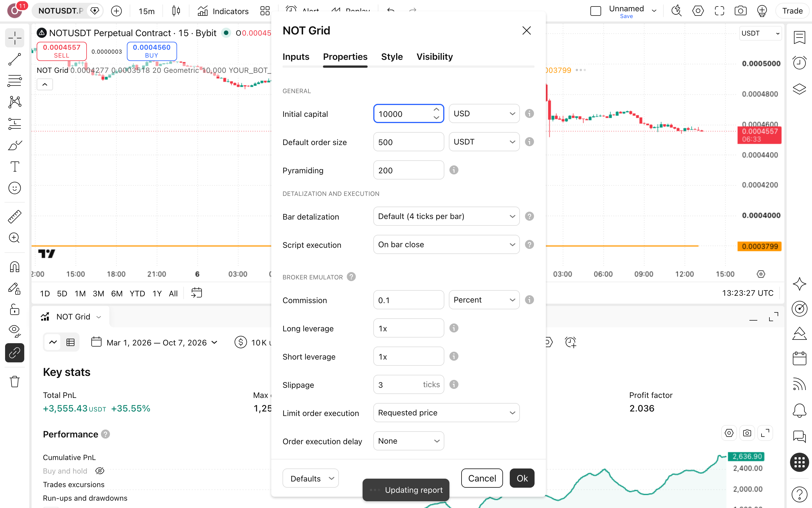Toggle hide all drawings eye icon
This screenshot has height=508, width=812.
(14, 331)
